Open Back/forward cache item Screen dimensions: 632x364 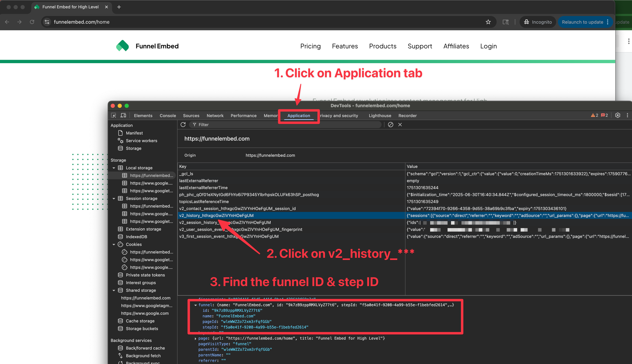(x=145, y=348)
